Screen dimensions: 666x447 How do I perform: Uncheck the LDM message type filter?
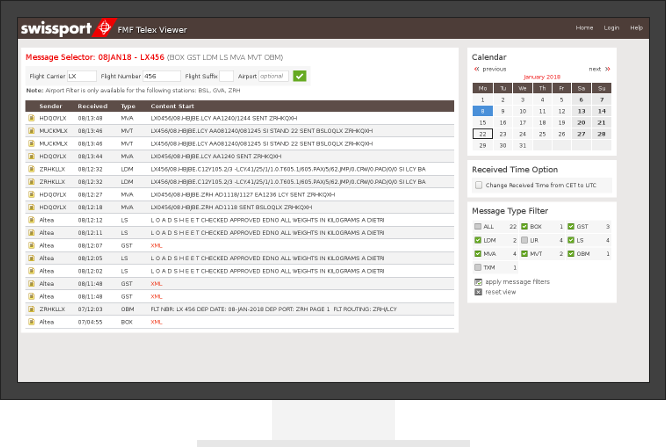click(478, 241)
